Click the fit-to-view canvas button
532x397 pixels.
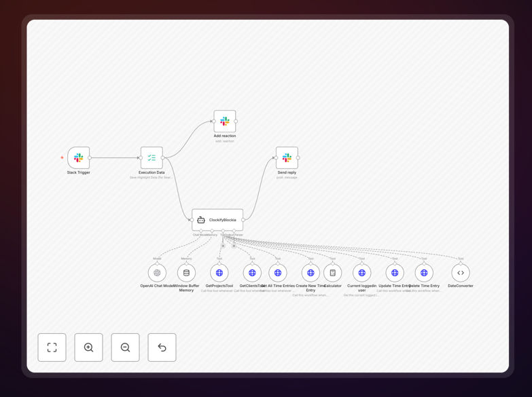pyautogui.click(x=52, y=347)
